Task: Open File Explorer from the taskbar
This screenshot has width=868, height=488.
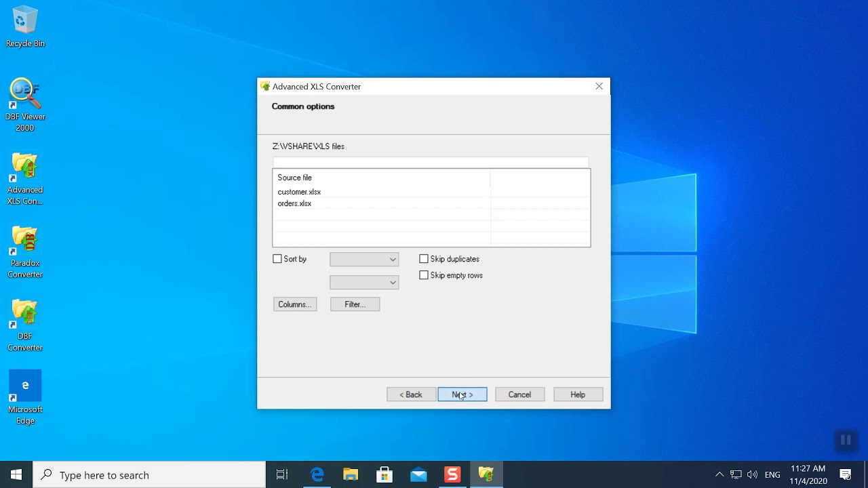Action: point(351,474)
